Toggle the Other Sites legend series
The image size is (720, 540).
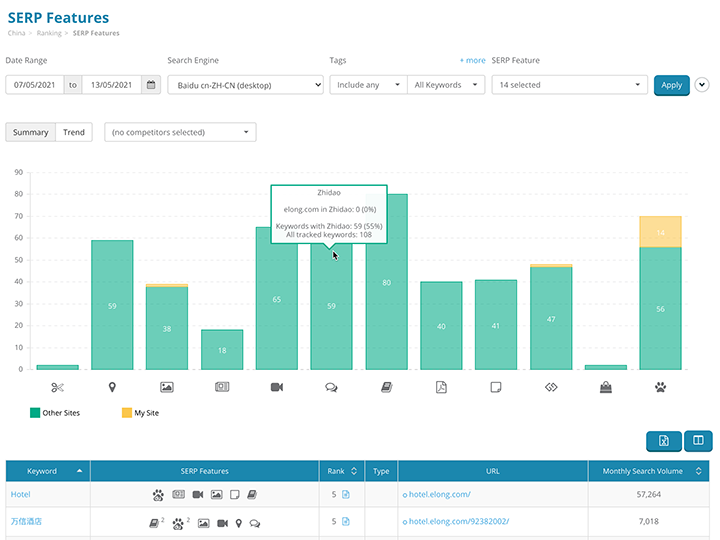point(56,412)
